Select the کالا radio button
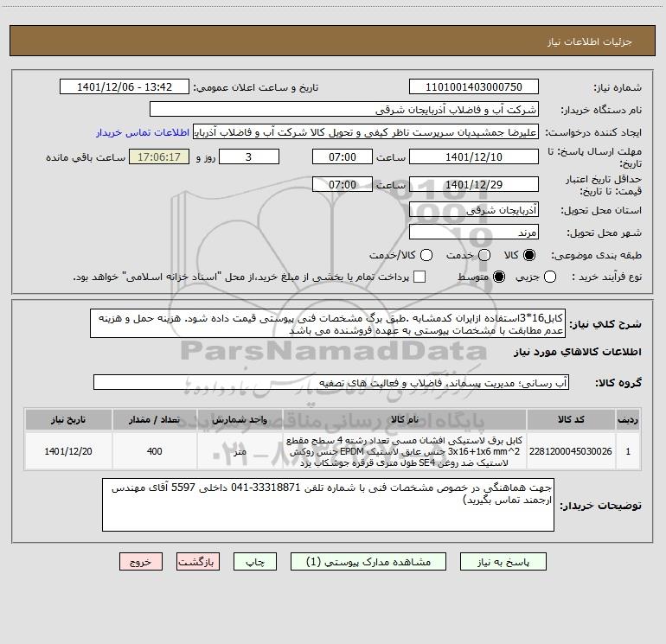 529,255
